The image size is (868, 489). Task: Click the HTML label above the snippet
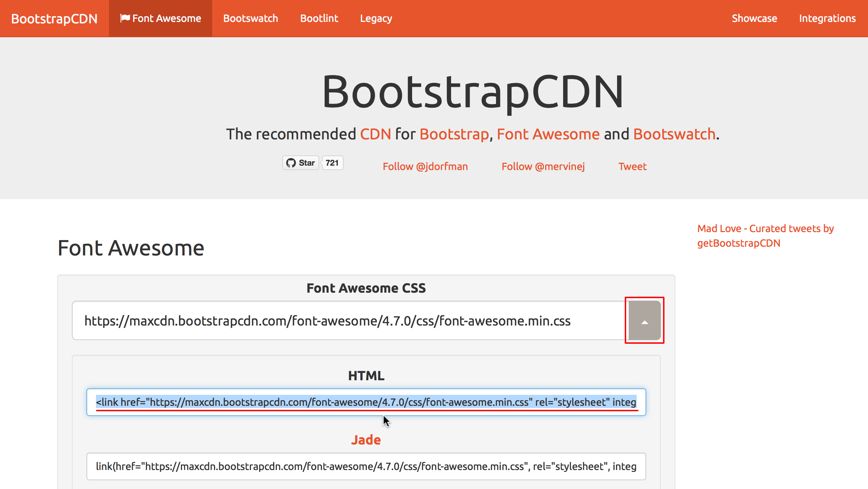point(366,376)
